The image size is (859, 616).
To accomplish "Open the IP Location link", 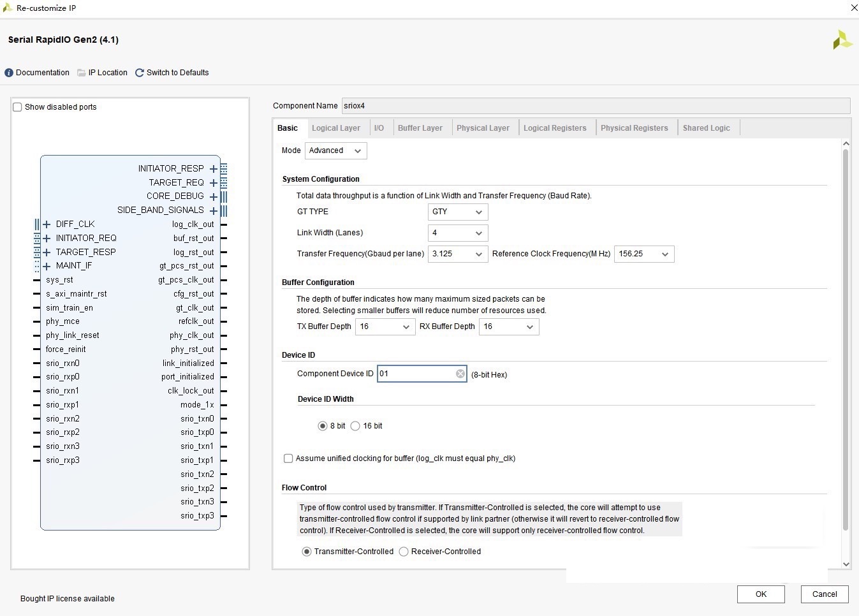I will tap(108, 73).
